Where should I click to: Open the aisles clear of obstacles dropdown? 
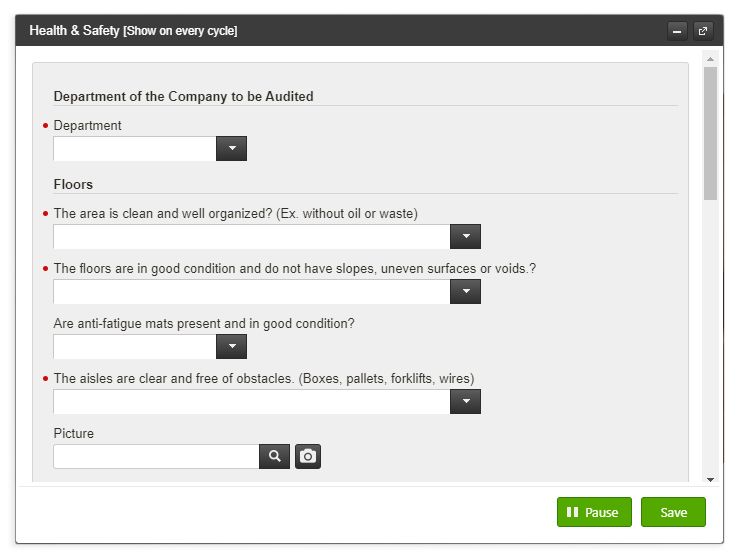tap(465, 402)
